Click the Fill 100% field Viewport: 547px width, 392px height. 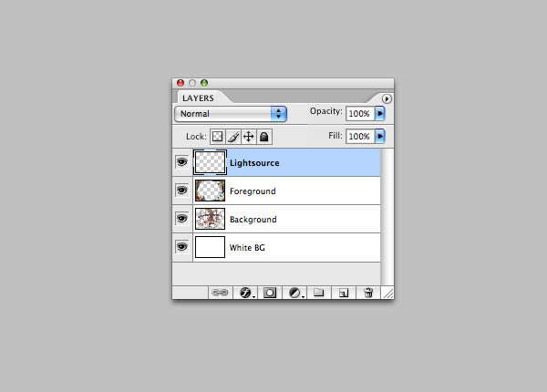[x=360, y=137]
